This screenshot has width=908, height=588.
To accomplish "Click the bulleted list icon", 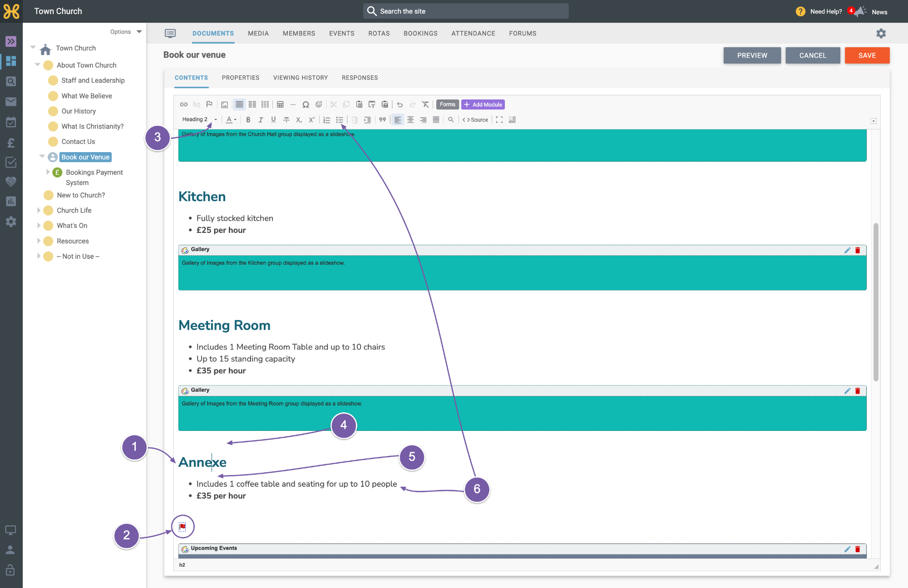I will (x=340, y=120).
